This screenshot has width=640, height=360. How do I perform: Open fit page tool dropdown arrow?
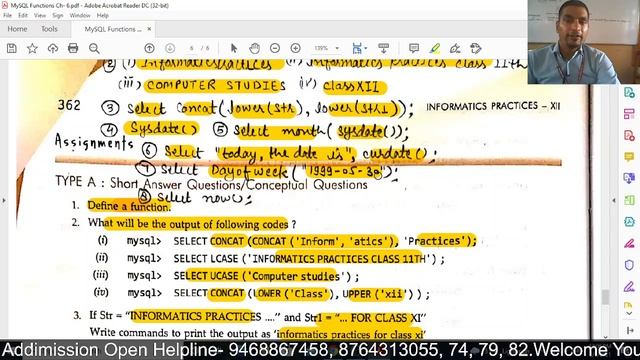[365, 48]
